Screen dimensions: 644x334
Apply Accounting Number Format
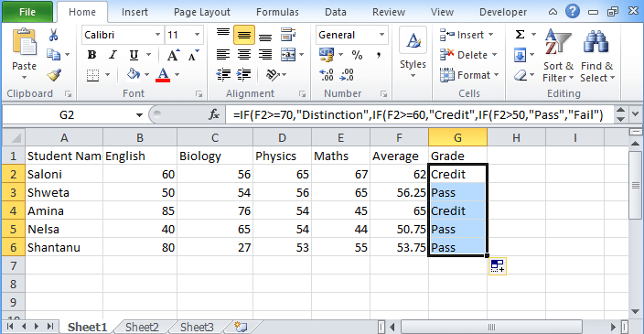[x=327, y=55]
